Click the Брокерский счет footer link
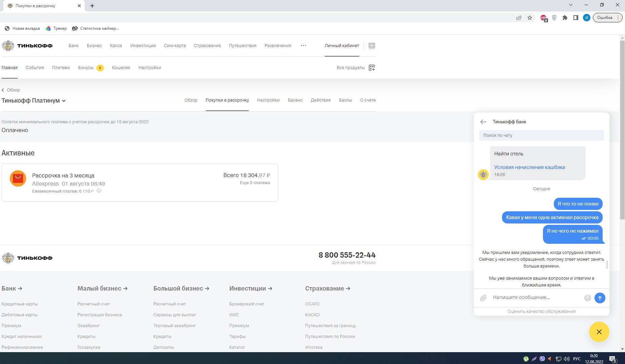This screenshot has height=364, width=625. click(247, 304)
